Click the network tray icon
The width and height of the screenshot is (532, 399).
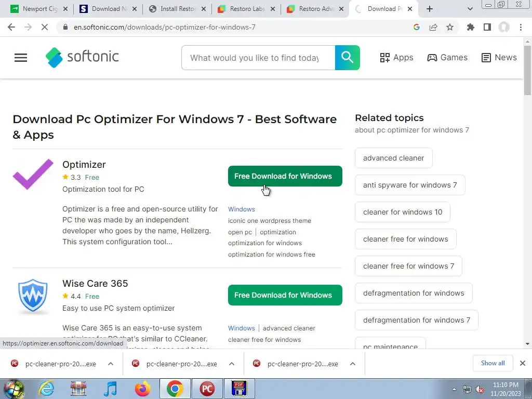click(467, 390)
